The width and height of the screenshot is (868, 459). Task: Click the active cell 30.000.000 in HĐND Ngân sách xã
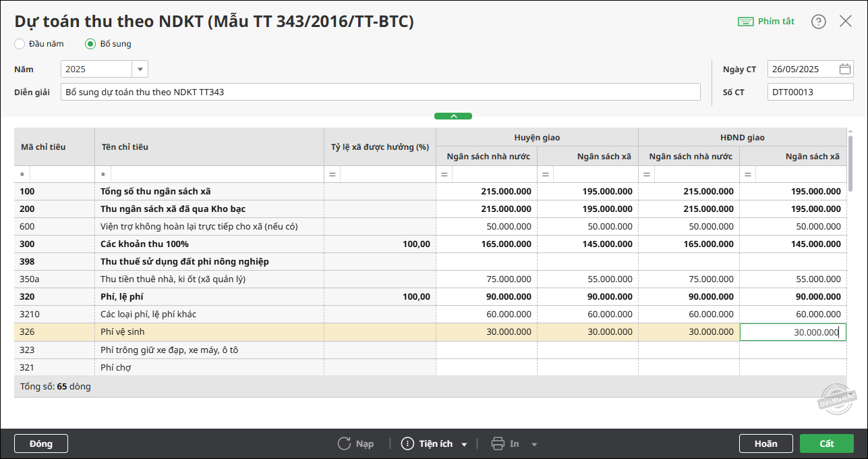793,332
